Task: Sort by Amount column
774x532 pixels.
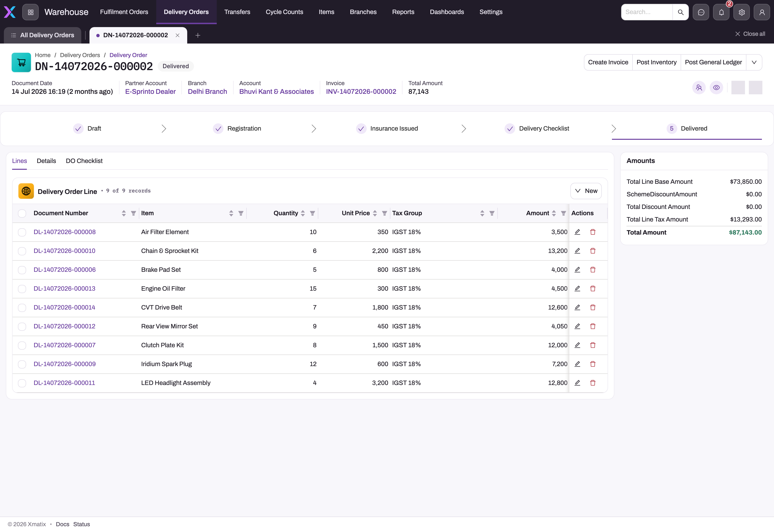Action: point(554,213)
